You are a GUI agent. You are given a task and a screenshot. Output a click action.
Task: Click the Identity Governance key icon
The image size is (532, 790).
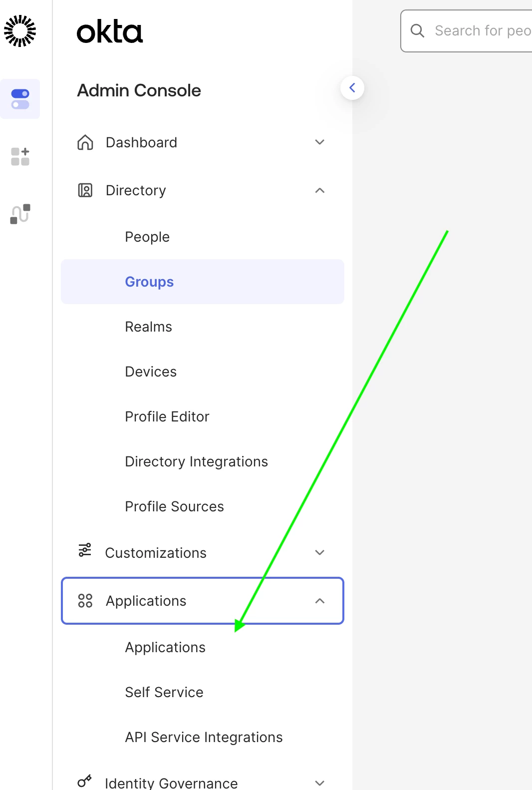pos(85,781)
